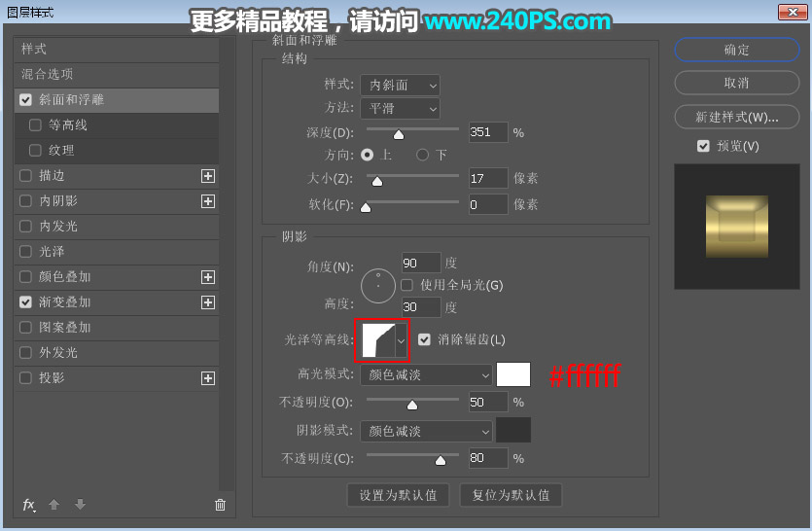Uncheck 斜面和浮雕 checkbox
This screenshot has height=531, width=812.
(x=25, y=99)
